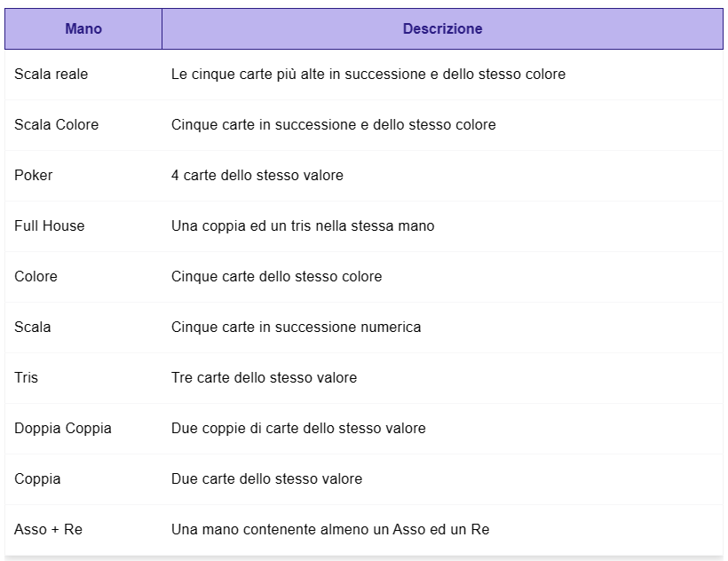The height and width of the screenshot is (561, 728).
Task: Select the Coppia row label
Action: pos(37,478)
